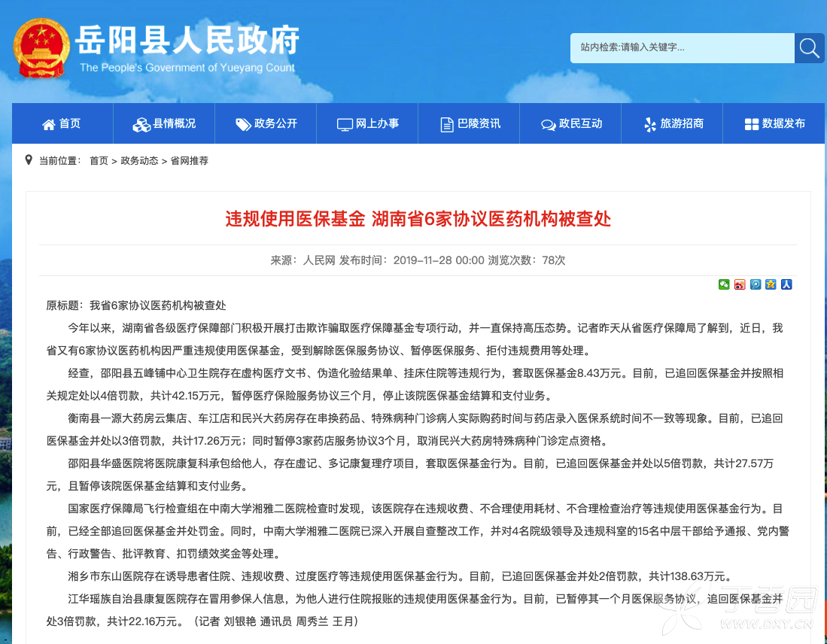
Task: Share article via the green WeChat icon
Action: [724, 285]
